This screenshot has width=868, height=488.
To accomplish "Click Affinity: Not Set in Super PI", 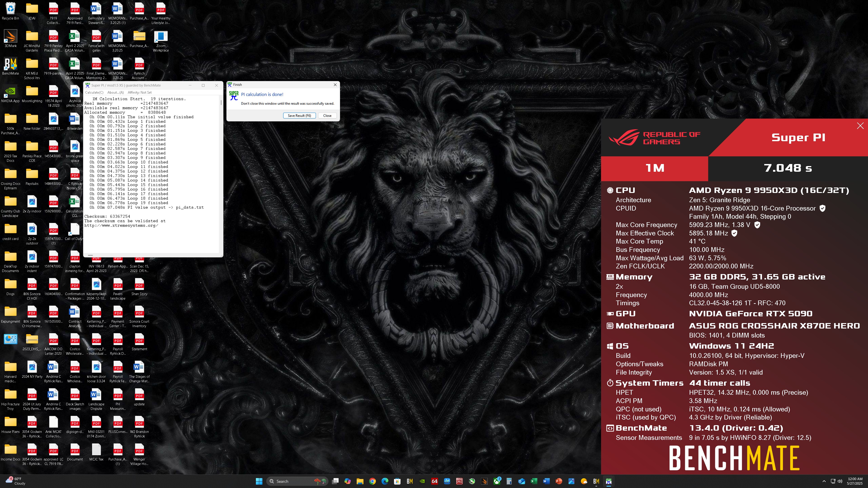I will click(139, 92).
